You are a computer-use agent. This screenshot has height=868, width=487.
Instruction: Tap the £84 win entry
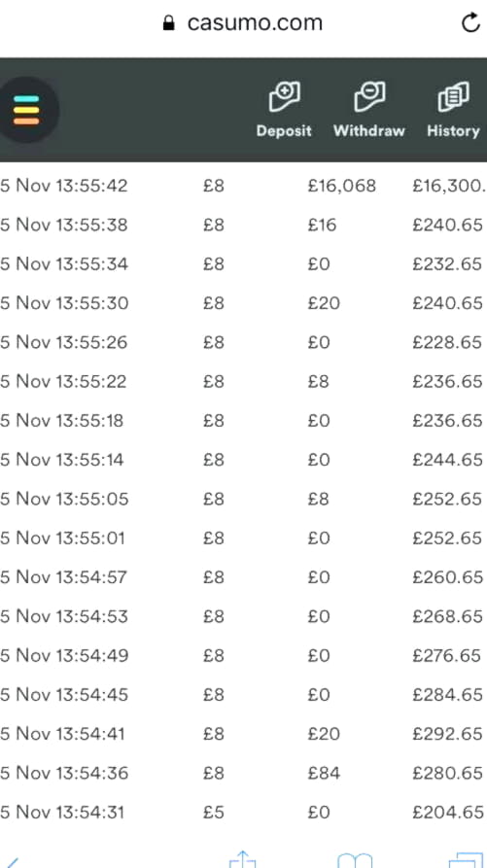click(324, 773)
